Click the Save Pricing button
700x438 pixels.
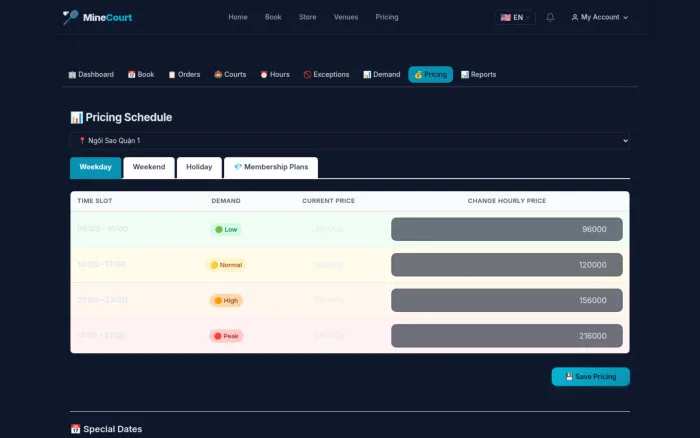click(591, 376)
